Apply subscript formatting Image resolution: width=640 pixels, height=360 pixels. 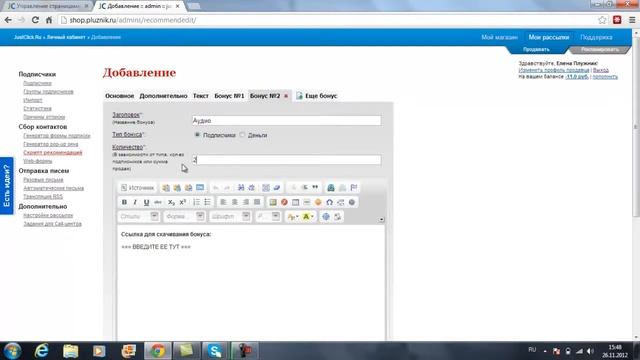[171, 202]
